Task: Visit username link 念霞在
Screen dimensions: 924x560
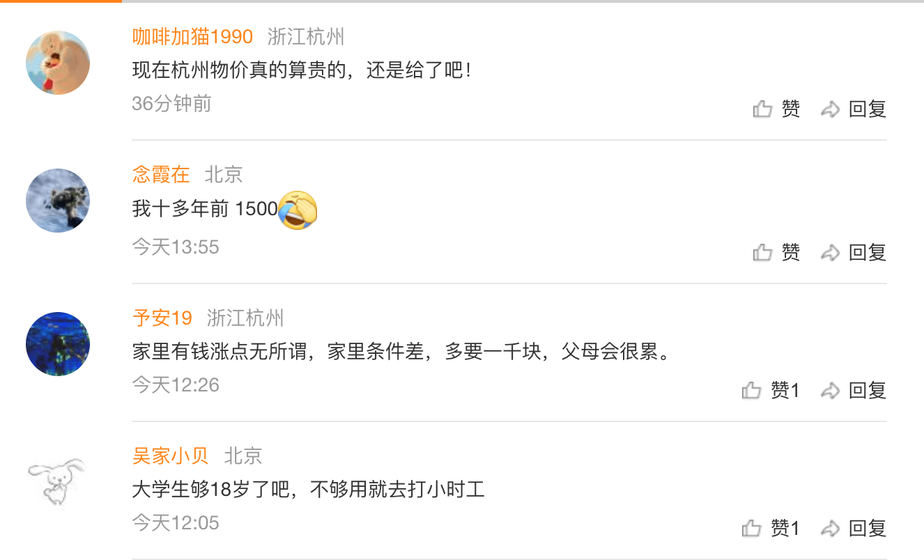Action: click(x=161, y=174)
